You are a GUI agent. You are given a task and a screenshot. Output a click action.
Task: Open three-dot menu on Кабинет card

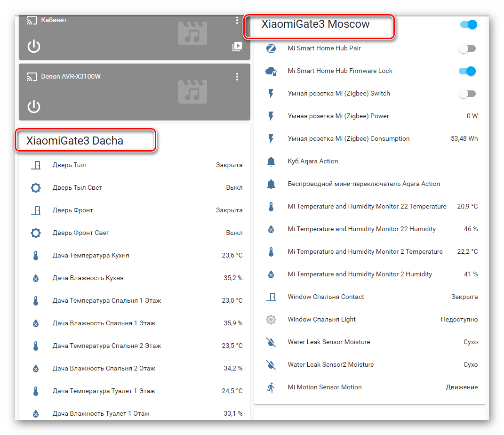pyautogui.click(x=237, y=20)
